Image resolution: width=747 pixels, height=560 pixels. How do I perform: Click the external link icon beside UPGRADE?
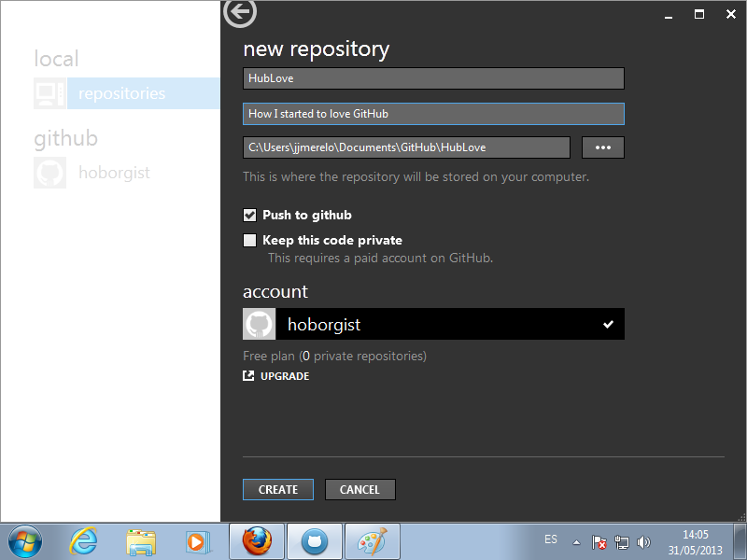click(248, 376)
